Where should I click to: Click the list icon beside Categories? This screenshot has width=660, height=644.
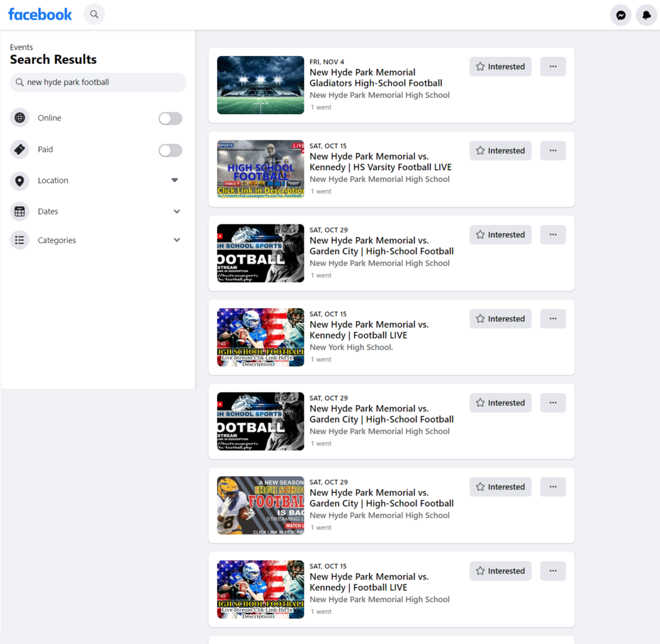click(19, 240)
